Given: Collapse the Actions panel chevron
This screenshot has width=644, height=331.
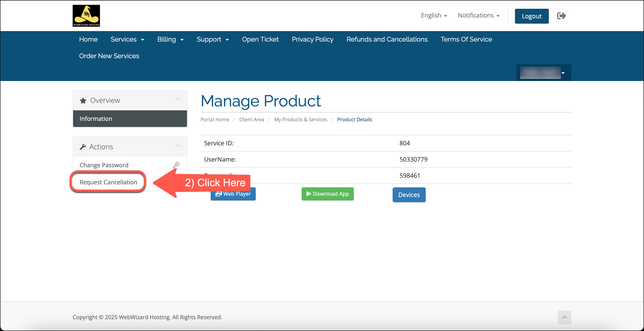Looking at the screenshot, I should pyautogui.click(x=177, y=146).
